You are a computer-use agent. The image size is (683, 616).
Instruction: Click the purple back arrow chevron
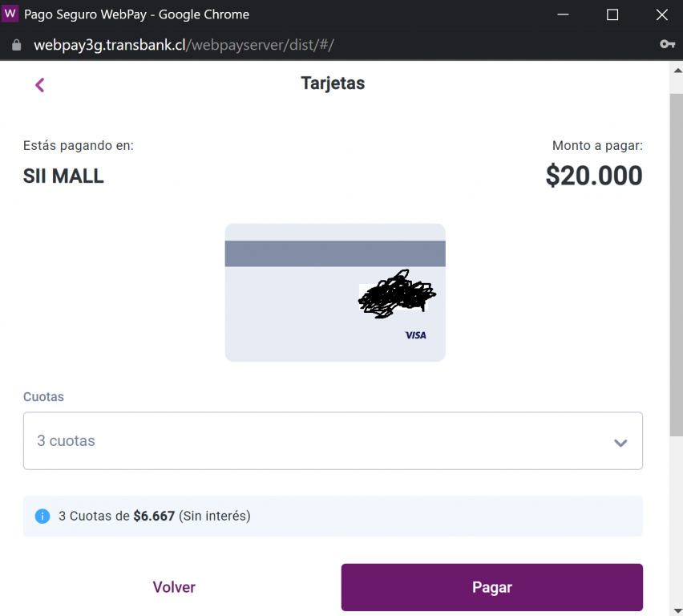(40, 85)
